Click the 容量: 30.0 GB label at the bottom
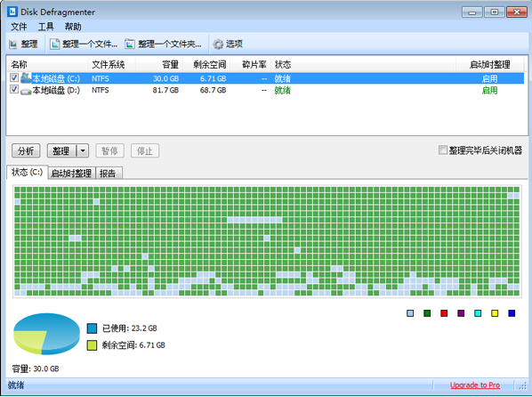532x397 pixels. coord(36,369)
